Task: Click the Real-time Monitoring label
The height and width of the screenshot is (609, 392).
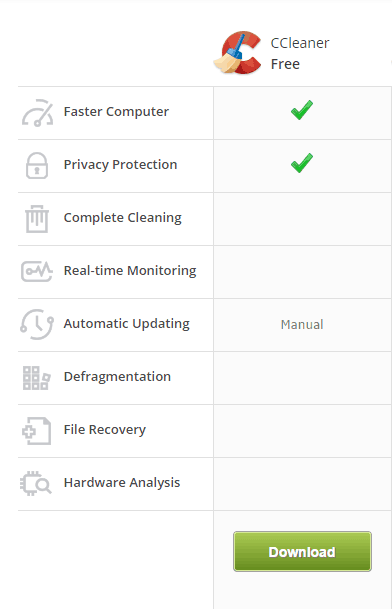Action: click(130, 271)
